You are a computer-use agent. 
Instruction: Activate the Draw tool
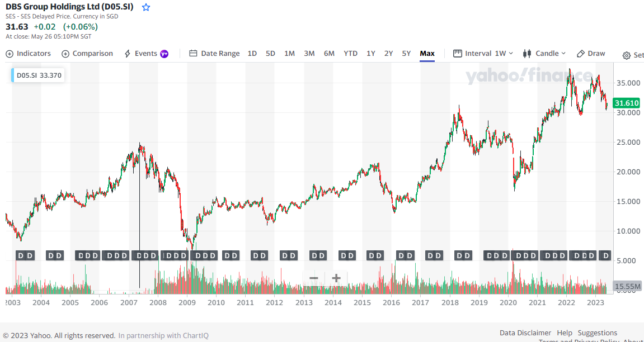coord(591,53)
